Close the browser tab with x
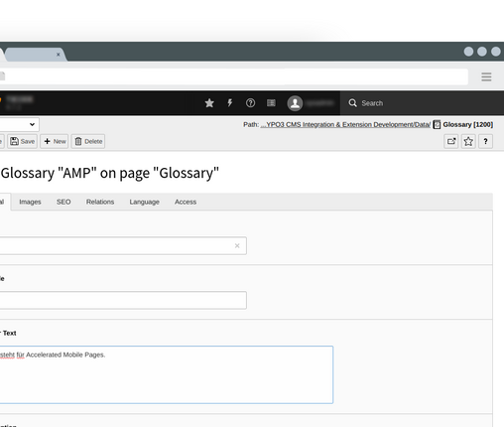 pos(59,55)
